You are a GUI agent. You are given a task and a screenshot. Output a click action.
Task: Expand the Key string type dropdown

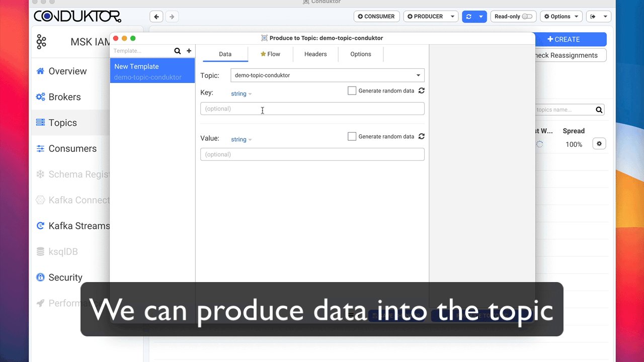coord(242,94)
